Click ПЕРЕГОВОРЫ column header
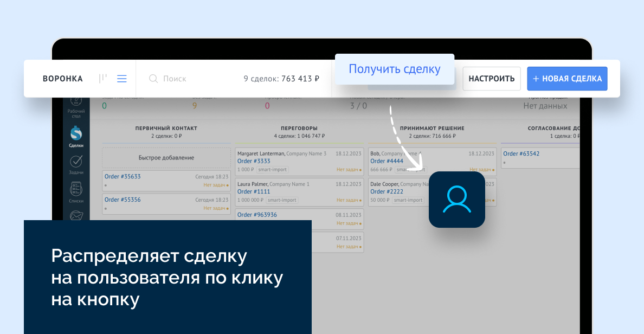Screen dimensions: 644x334 click(x=299, y=128)
